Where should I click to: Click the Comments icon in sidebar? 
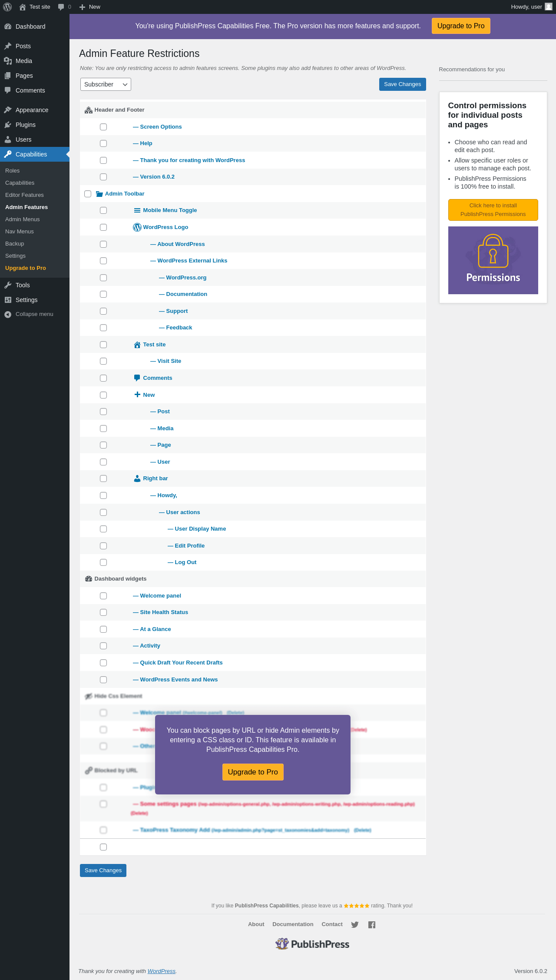[8, 90]
